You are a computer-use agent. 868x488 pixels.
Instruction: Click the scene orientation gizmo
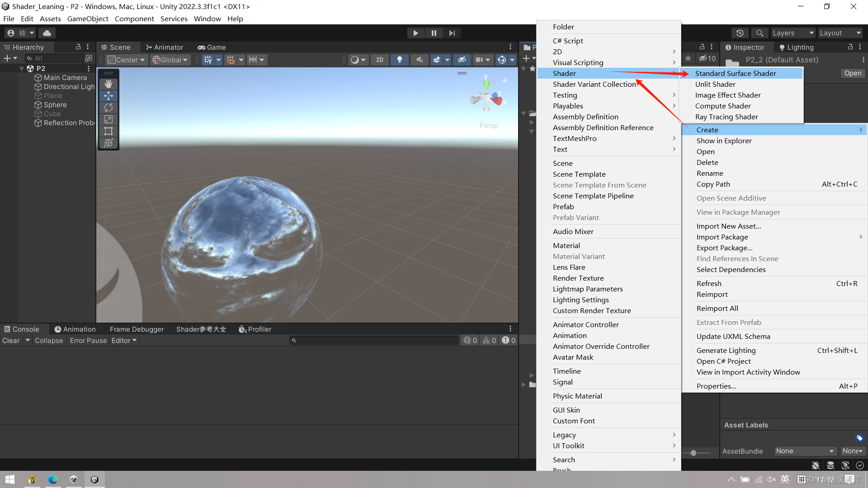pos(486,97)
